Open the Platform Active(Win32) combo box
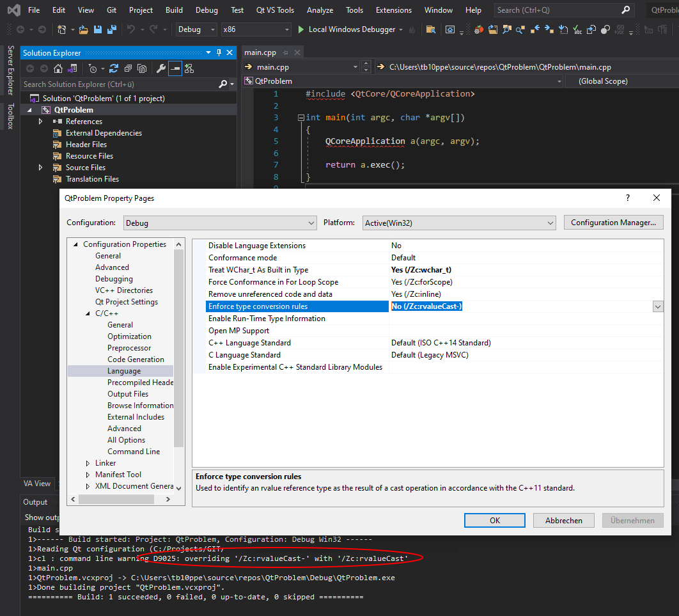Screen dimensions: 679x616 pos(459,223)
